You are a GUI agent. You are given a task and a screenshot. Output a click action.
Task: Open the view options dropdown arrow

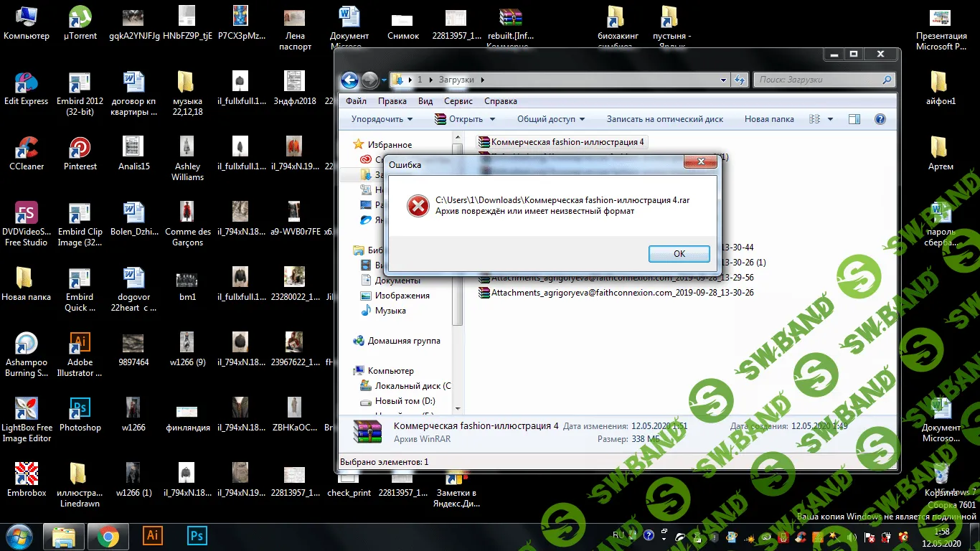830,119
